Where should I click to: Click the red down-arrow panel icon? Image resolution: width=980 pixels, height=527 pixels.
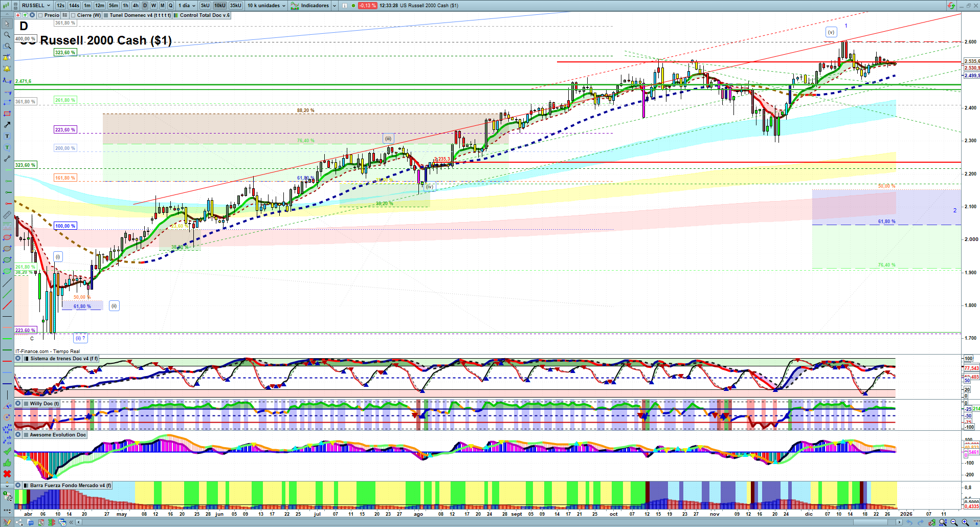pyautogui.click(x=18, y=15)
